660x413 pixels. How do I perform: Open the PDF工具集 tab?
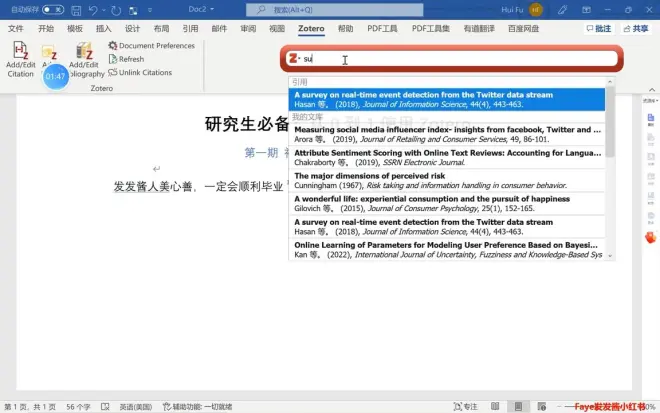[431, 29]
